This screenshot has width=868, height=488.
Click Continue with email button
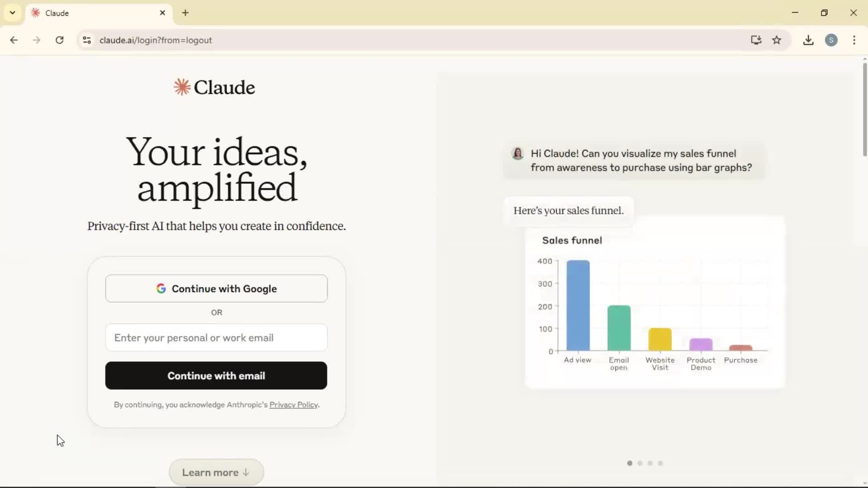tap(216, 375)
